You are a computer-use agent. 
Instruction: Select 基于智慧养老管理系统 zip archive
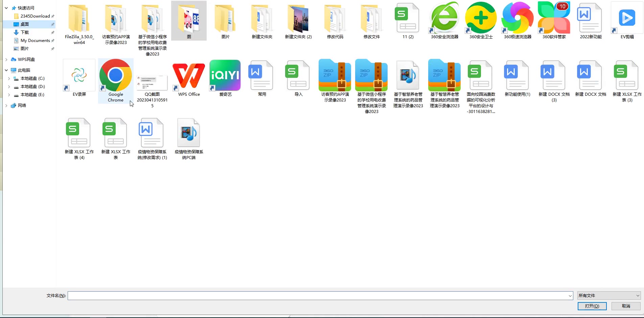pyautogui.click(x=444, y=84)
